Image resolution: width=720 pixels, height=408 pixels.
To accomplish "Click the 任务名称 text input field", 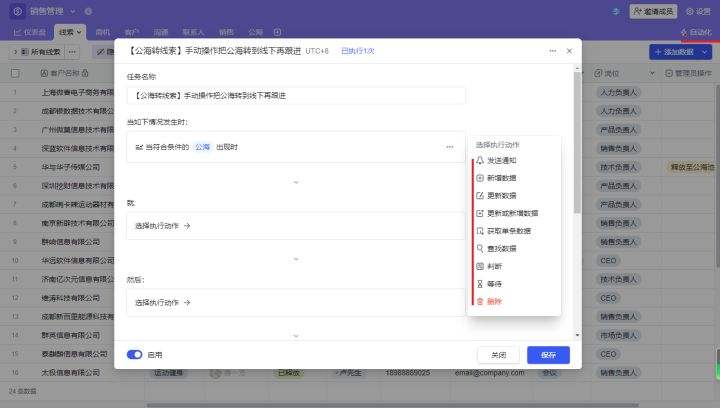I will click(296, 95).
